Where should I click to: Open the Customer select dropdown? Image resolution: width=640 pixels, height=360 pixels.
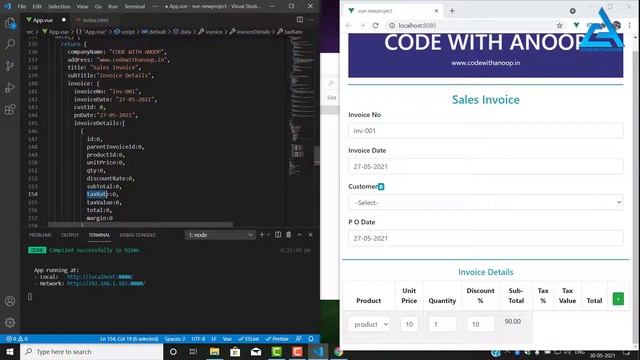tap(485, 202)
